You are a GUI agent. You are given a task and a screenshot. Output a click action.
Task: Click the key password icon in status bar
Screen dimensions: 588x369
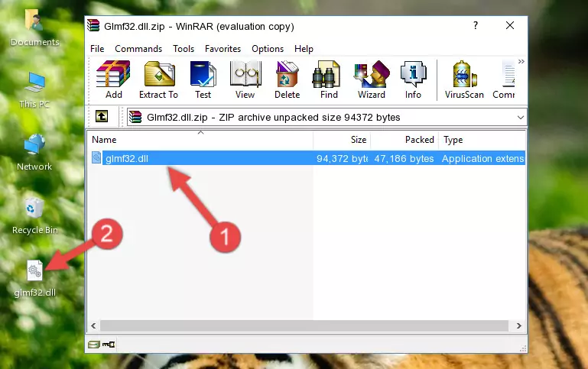[x=109, y=345]
